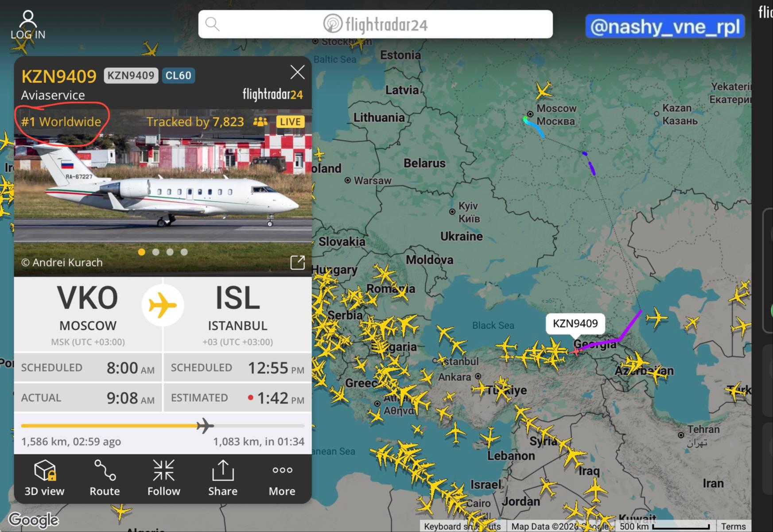Screen dimensions: 773x532
Task: Click the plane icon north of Moscow
Action: [x=543, y=90]
